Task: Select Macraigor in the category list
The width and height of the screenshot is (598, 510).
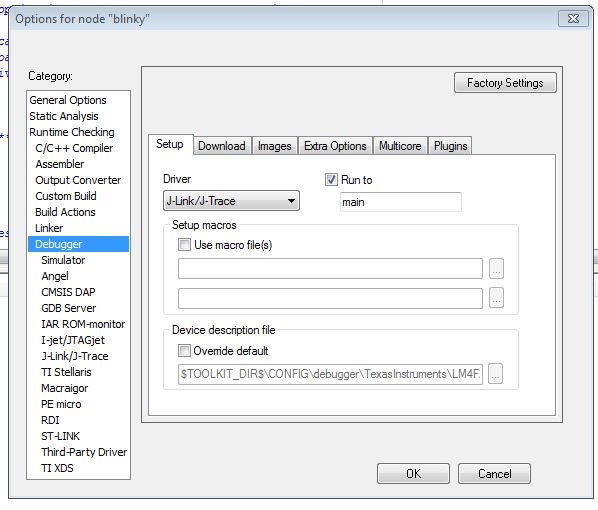Action: (78, 388)
